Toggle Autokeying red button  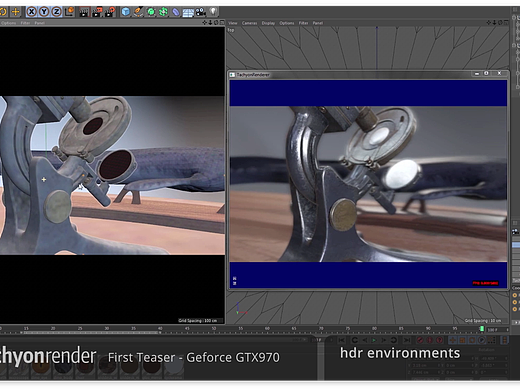point(430,340)
